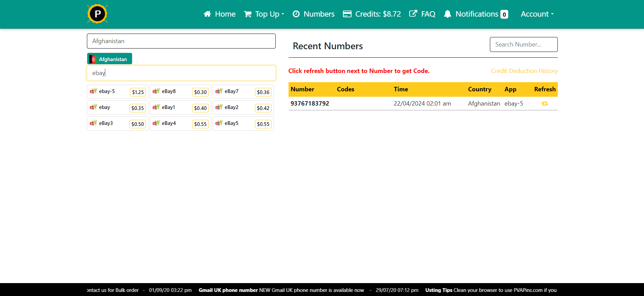The width and height of the screenshot is (644, 296).
Task: Select the eBay2 $0.42 price tag
Action: point(263,108)
